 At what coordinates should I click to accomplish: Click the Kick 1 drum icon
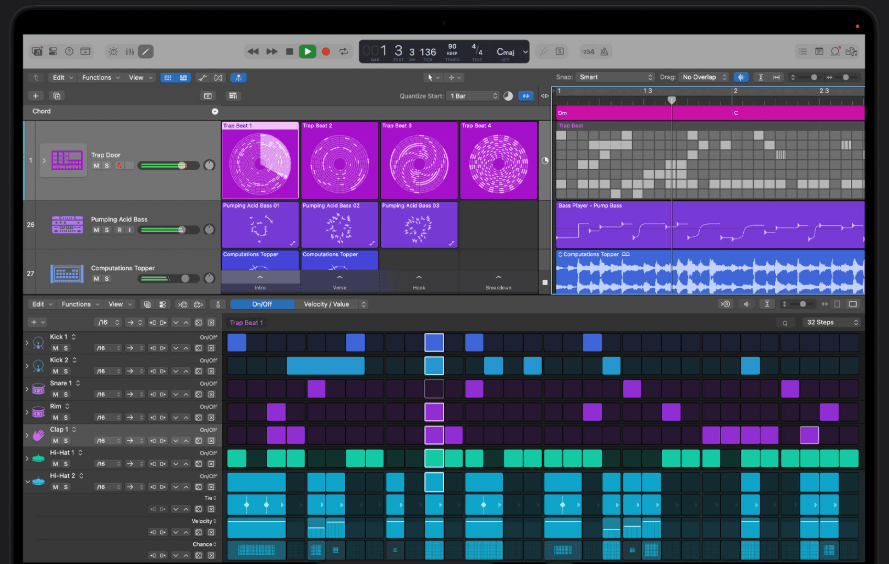pyautogui.click(x=37, y=343)
